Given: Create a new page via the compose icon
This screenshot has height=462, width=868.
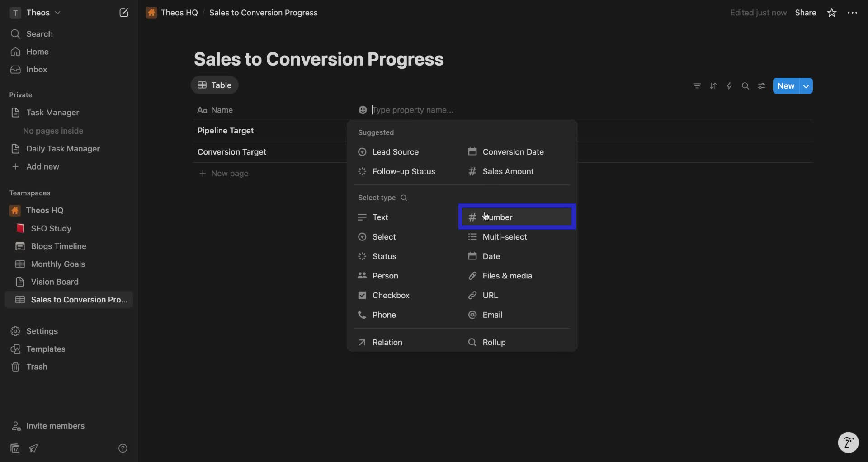Looking at the screenshot, I should pyautogui.click(x=124, y=13).
